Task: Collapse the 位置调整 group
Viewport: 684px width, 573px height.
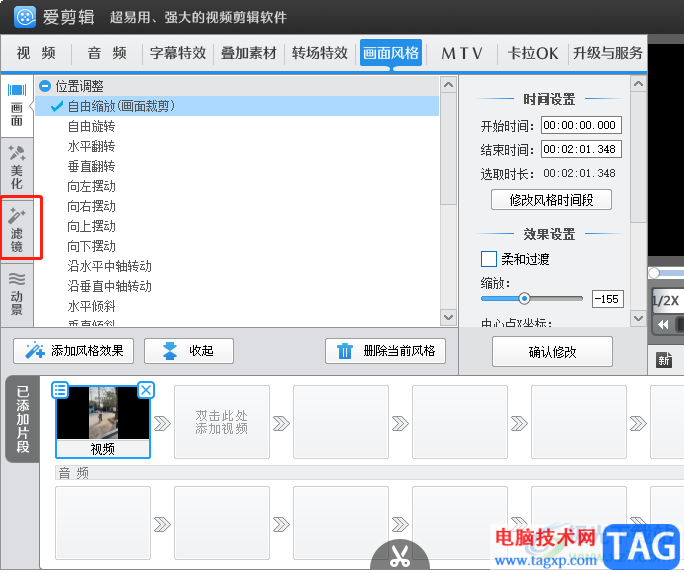Action: (x=45, y=86)
